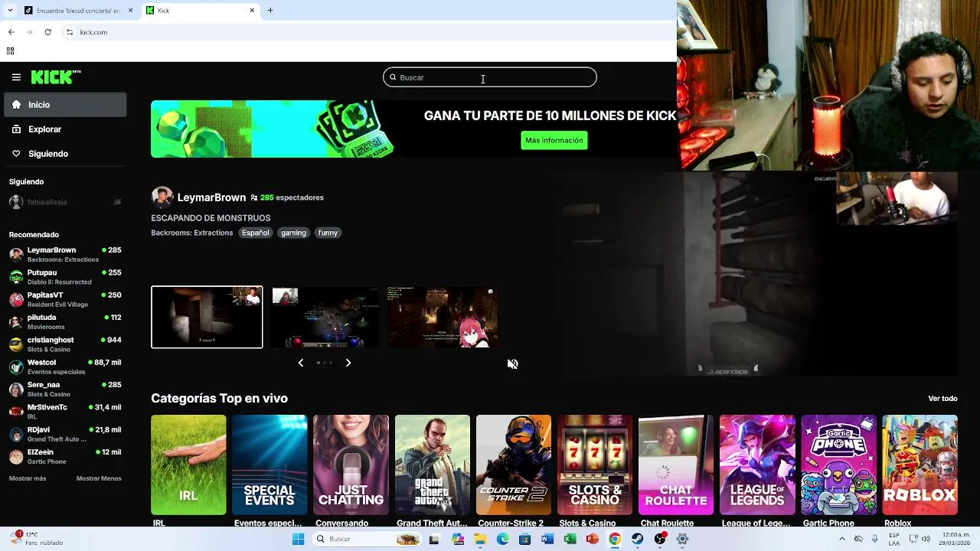The height and width of the screenshot is (551, 980).
Task: Open the League of Legends category card
Action: pos(757,465)
